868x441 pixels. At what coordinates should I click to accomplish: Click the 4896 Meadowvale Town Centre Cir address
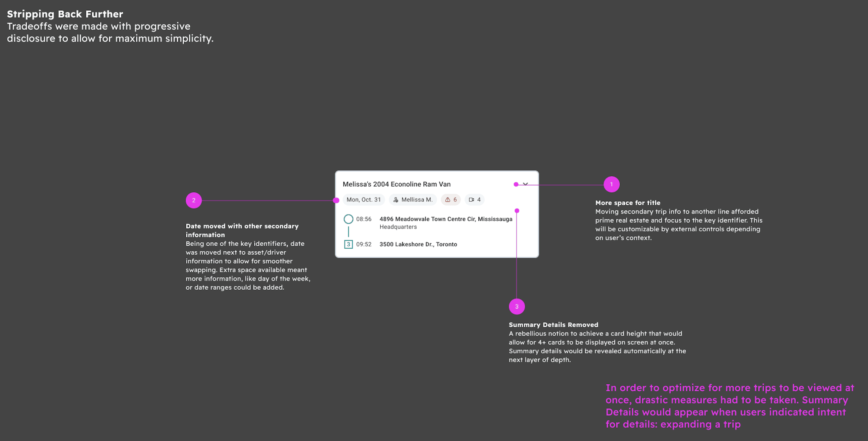(446, 219)
